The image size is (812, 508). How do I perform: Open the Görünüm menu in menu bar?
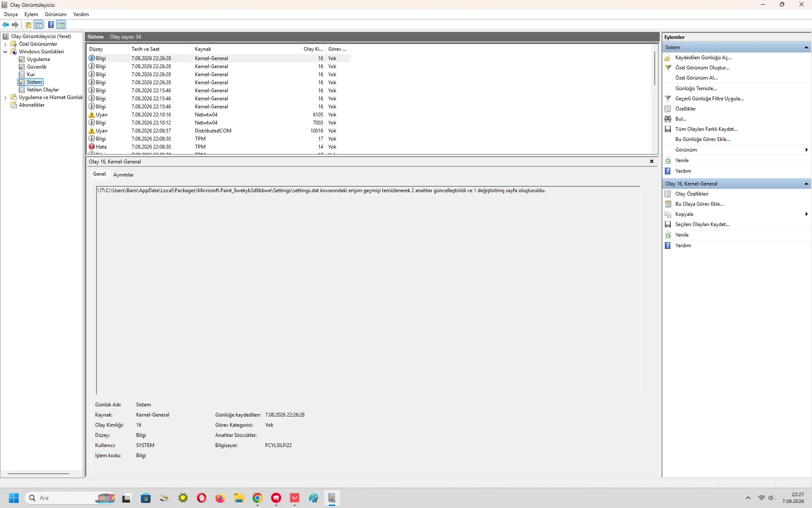tap(55, 14)
